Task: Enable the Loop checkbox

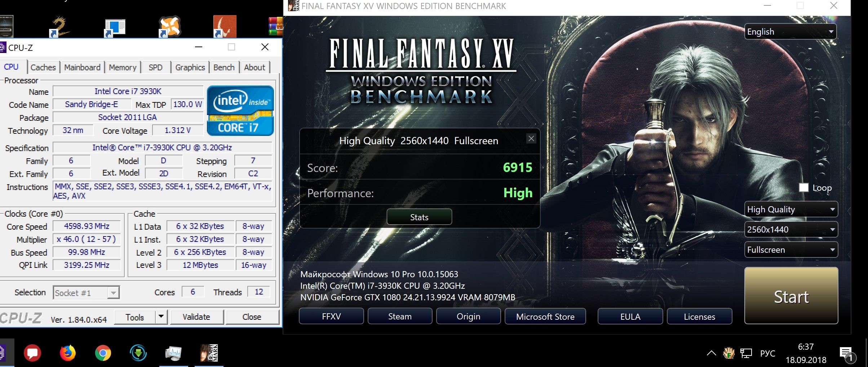Action: (x=803, y=187)
